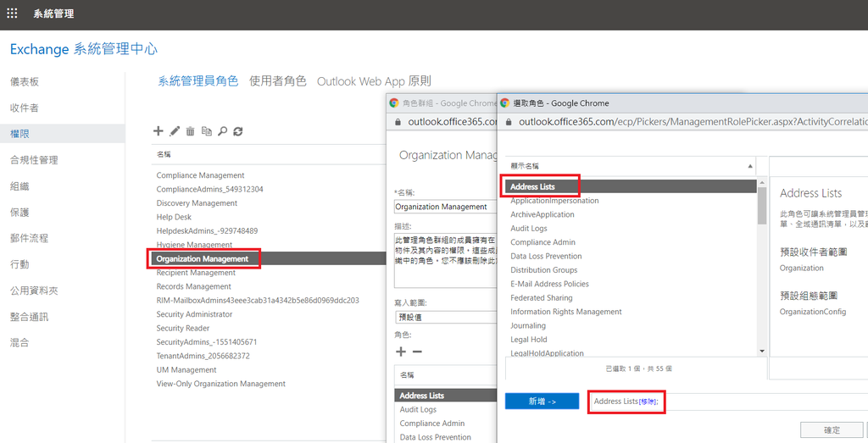Select Help Desk role group

(174, 217)
